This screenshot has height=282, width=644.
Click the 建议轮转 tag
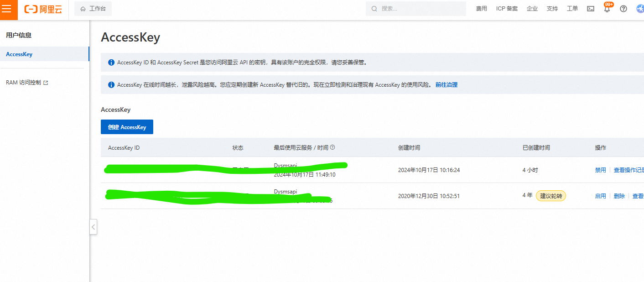point(551,196)
